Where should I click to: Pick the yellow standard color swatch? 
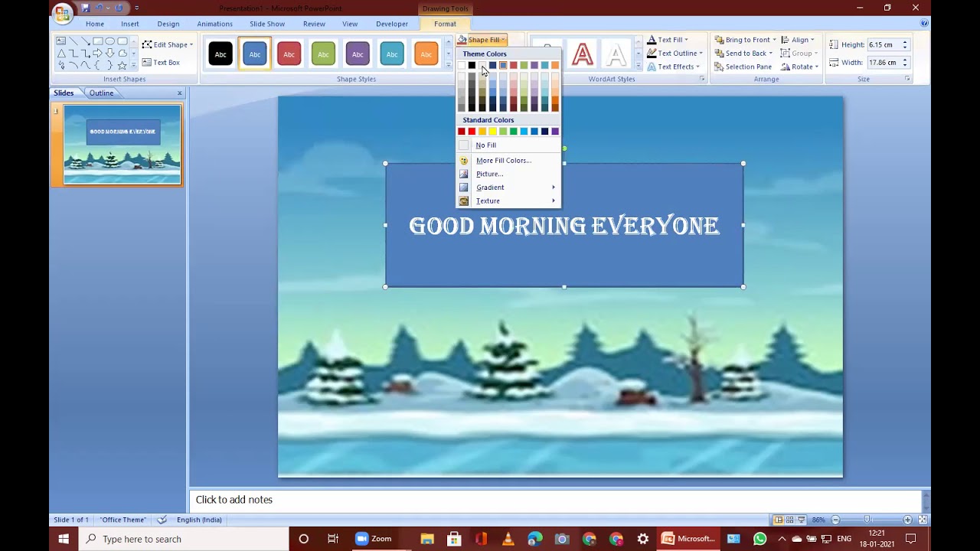click(492, 132)
